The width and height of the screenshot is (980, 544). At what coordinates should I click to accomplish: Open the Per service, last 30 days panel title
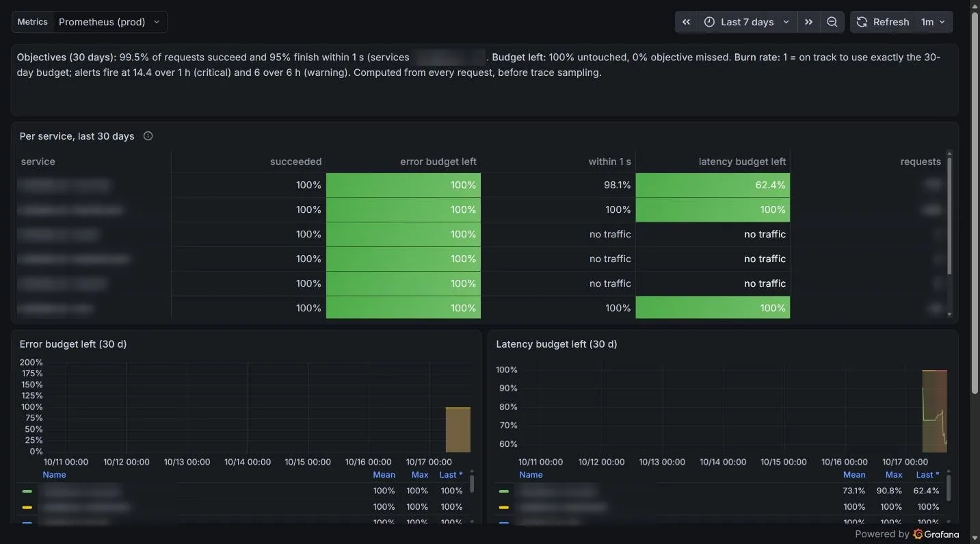[x=77, y=136]
